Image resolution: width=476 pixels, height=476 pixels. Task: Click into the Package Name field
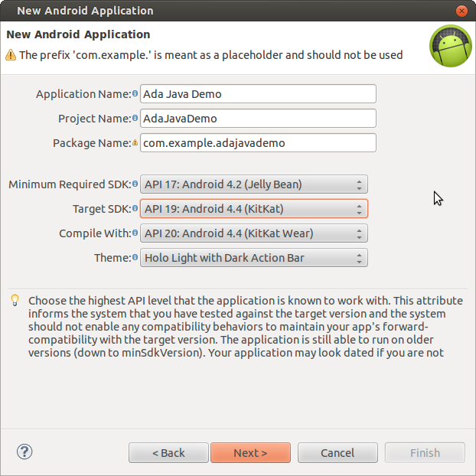tap(259, 143)
